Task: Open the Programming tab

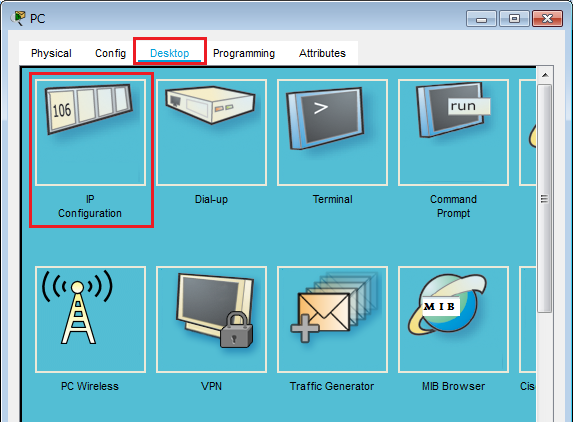Action: click(244, 53)
